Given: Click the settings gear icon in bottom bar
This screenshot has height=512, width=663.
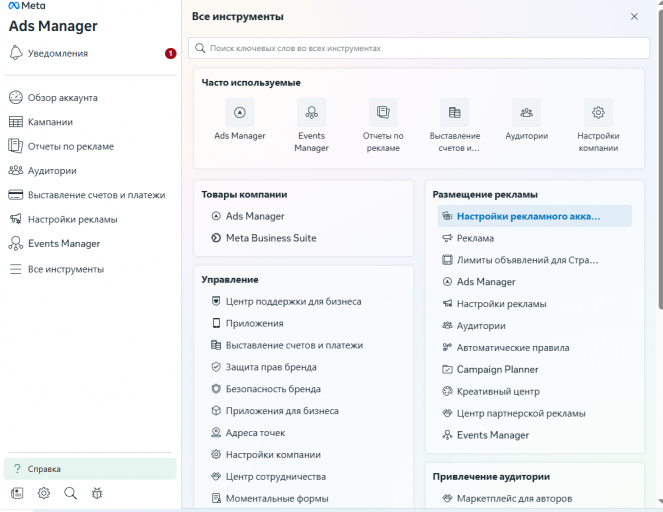Looking at the screenshot, I should (x=44, y=493).
